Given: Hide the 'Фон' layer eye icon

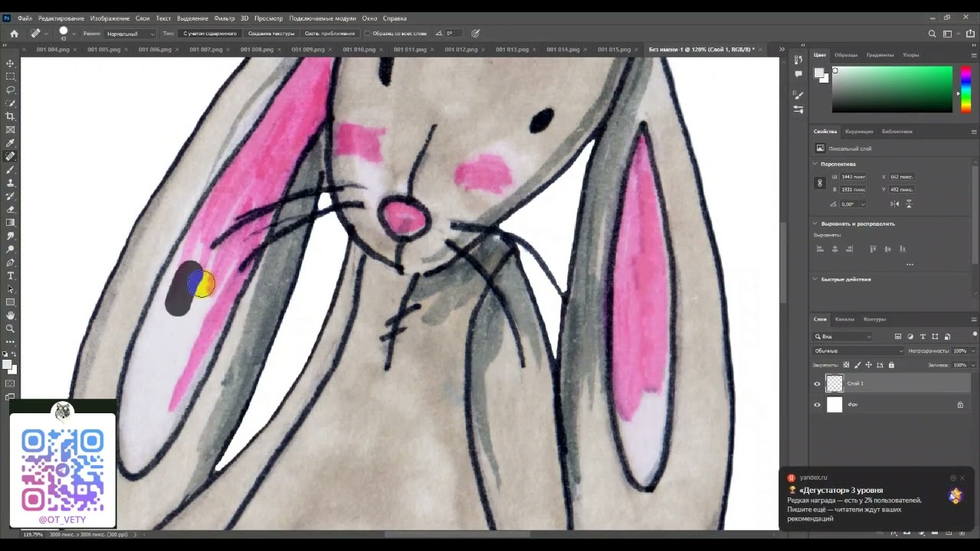Looking at the screenshot, I should (x=817, y=405).
